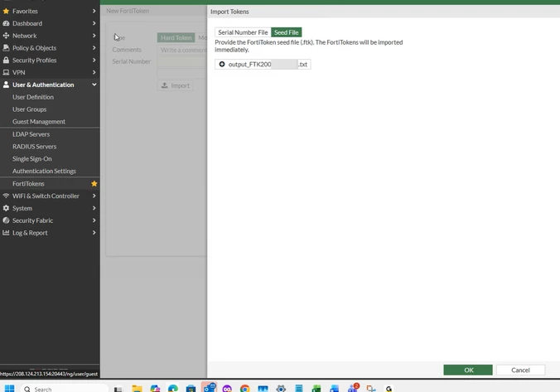
Task: Click the Security Profiles lock icon
Action: (x=6, y=60)
